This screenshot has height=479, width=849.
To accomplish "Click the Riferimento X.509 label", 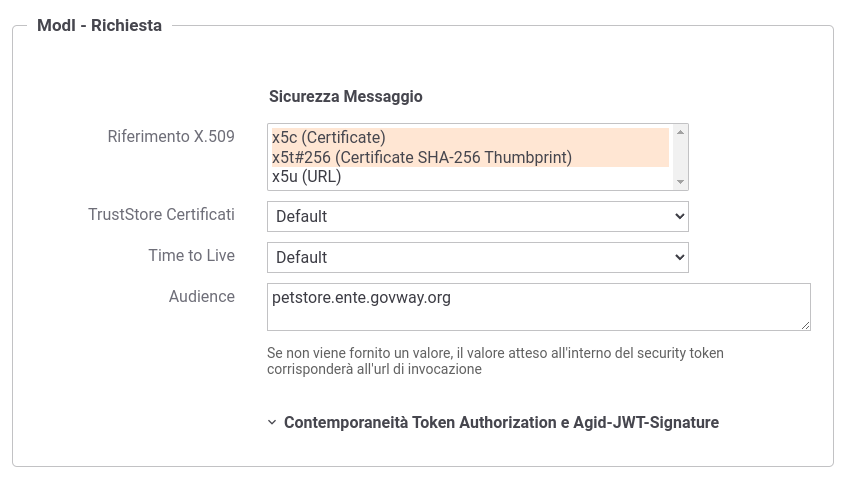I will [x=171, y=136].
